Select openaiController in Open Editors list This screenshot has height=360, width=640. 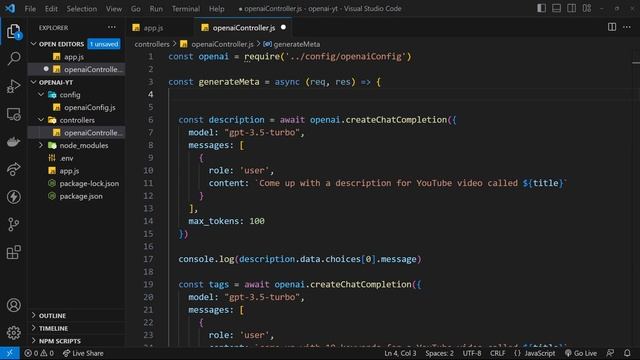click(x=76, y=69)
